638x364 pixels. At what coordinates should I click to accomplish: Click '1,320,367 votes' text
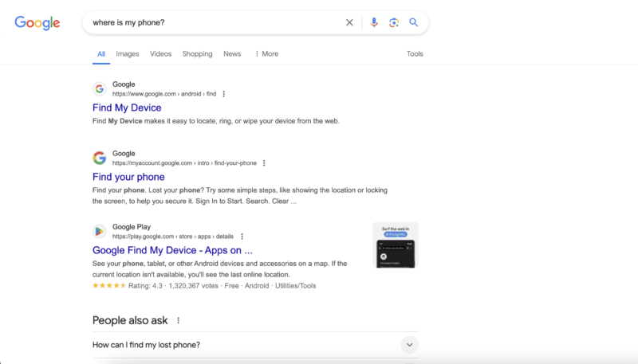[193, 286]
